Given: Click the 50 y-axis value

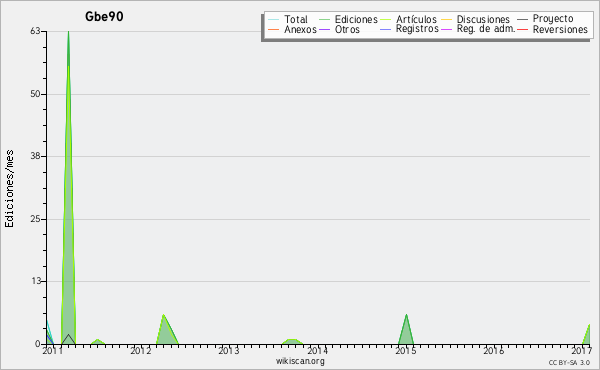Looking at the screenshot, I should [x=35, y=94].
